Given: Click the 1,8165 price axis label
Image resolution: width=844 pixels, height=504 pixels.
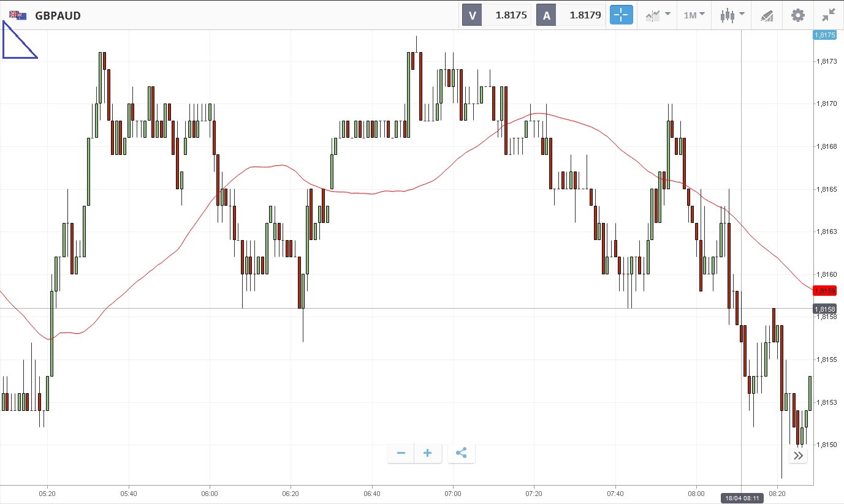Looking at the screenshot, I should pyautogui.click(x=826, y=189).
